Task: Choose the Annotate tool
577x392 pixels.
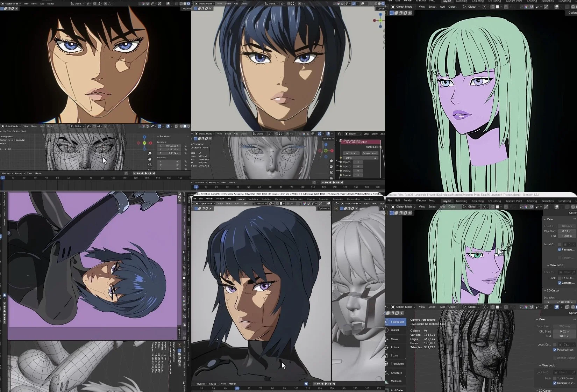Action: click(396, 373)
